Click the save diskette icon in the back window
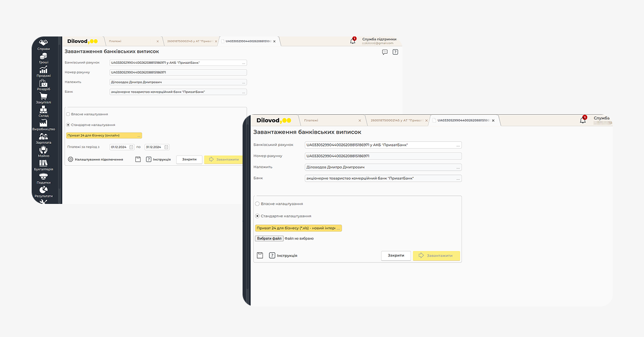The image size is (644, 337). pyautogui.click(x=137, y=159)
